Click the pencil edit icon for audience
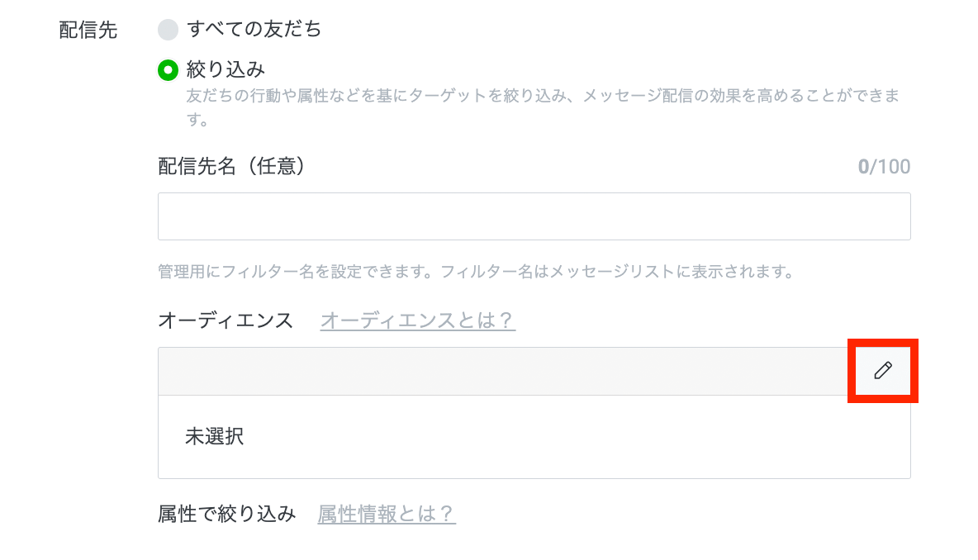978x560 pixels. 883,370
